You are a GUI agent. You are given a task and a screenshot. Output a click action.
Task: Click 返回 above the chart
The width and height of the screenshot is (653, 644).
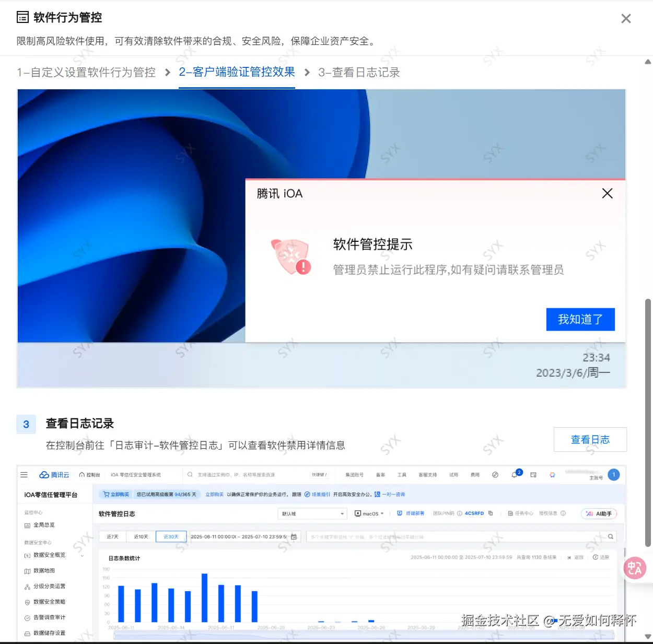pos(575,557)
